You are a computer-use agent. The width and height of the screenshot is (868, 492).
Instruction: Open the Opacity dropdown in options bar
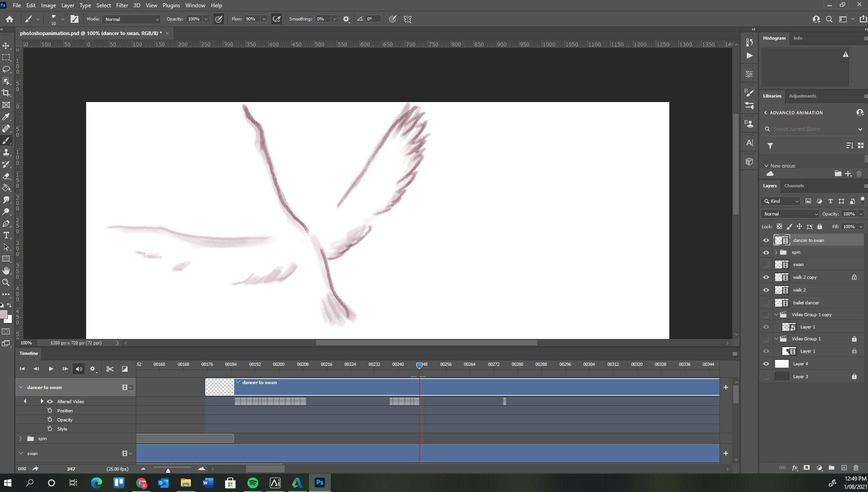pyautogui.click(x=206, y=19)
